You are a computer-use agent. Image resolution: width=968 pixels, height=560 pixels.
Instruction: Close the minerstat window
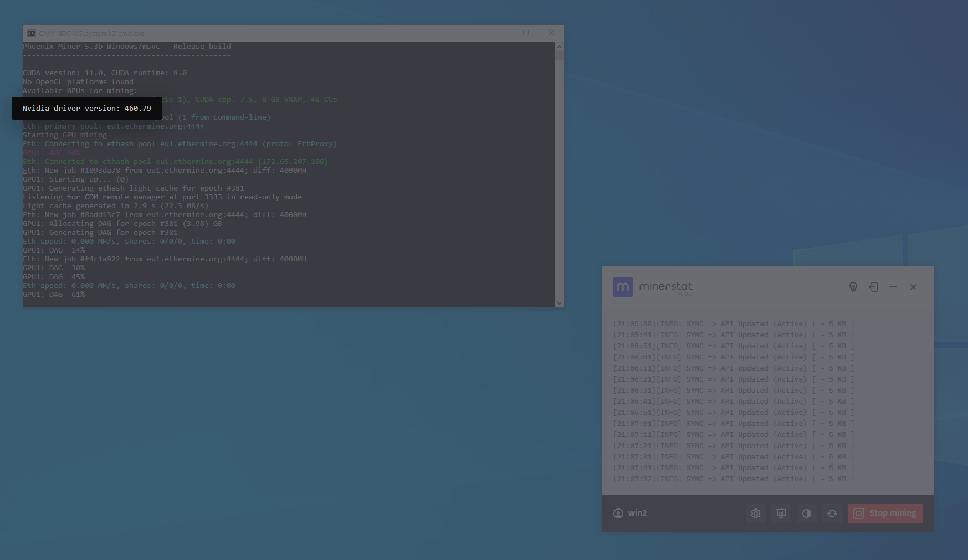pyautogui.click(x=913, y=287)
